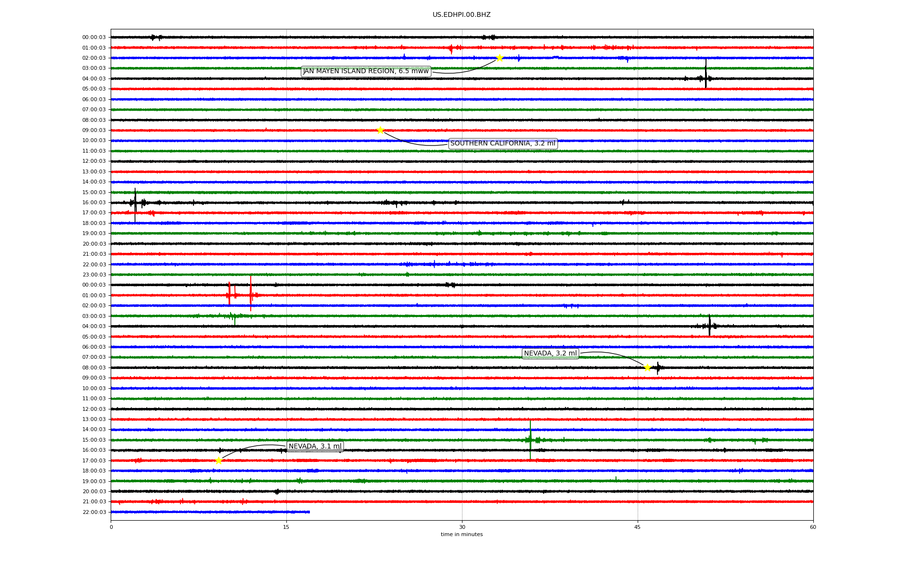Click the x-axis tick label 15
924x578 pixels.
coord(286,527)
